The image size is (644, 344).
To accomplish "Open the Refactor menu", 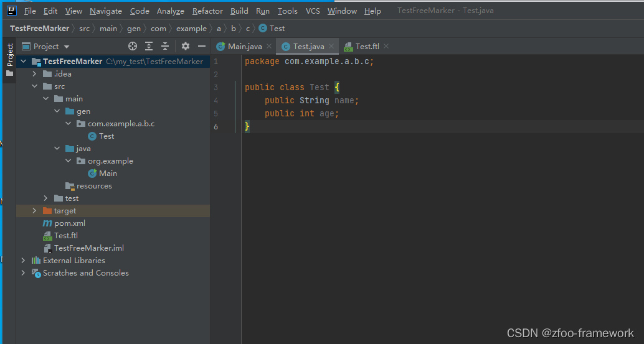I will click(207, 11).
